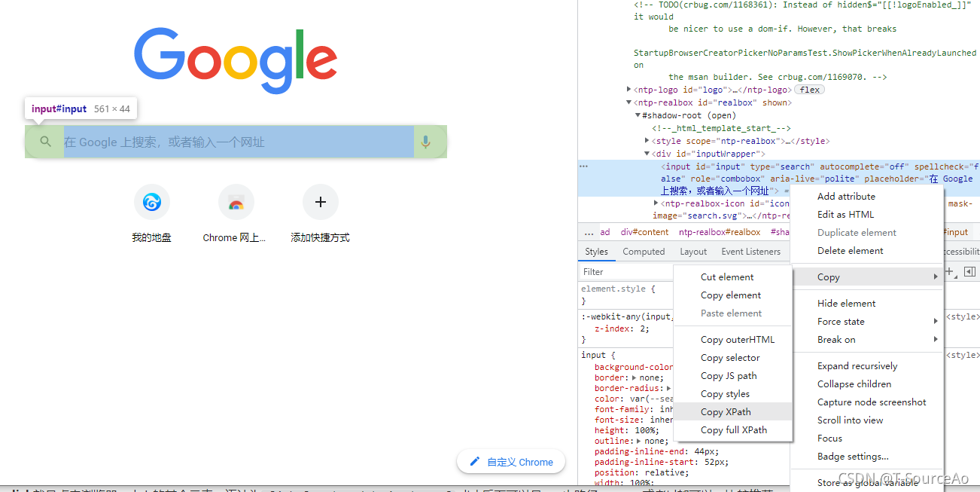Open the Copy submenu arrow entry
The width and height of the screenshot is (980, 492).
pyautogui.click(x=867, y=277)
